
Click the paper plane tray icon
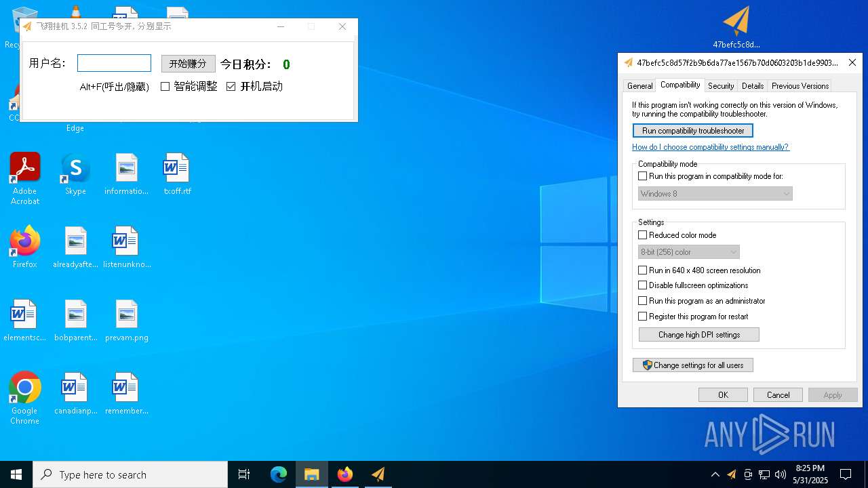coord(731,474)
